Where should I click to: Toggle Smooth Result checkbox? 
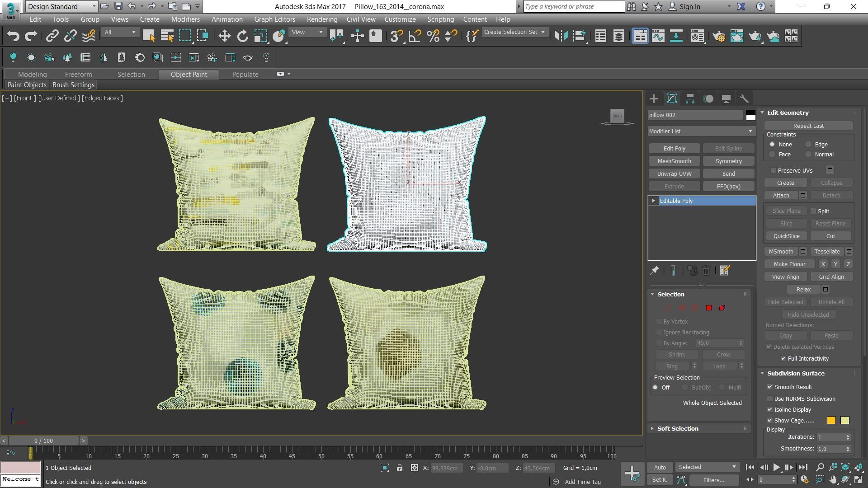770,387
